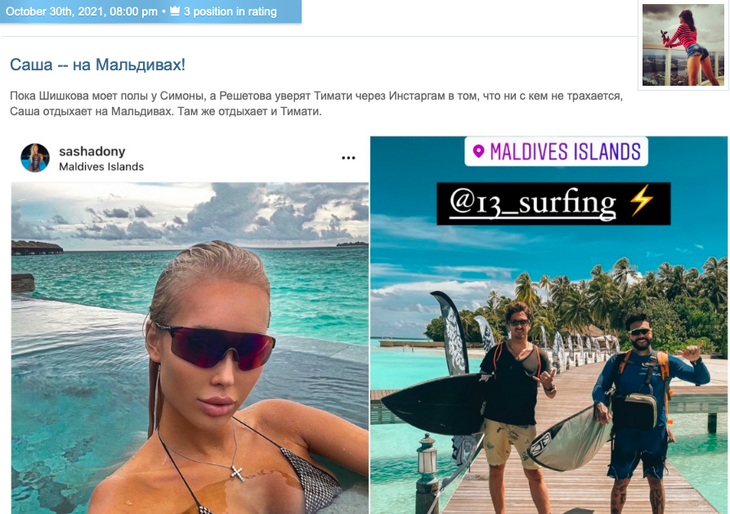Click the blue date header bar
This screenshot has height=514, width=730.
tap(150, 11)
